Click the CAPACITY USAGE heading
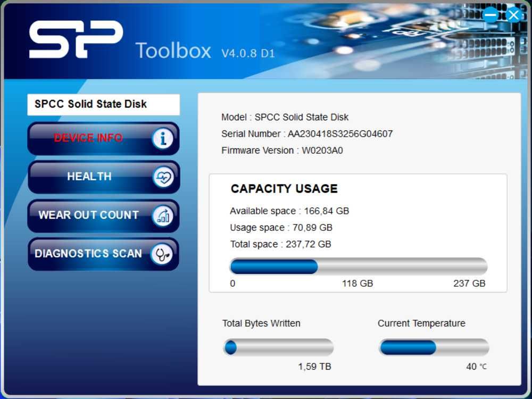Image resolution: width=532 pixels, height=399 pixels. 284,189
